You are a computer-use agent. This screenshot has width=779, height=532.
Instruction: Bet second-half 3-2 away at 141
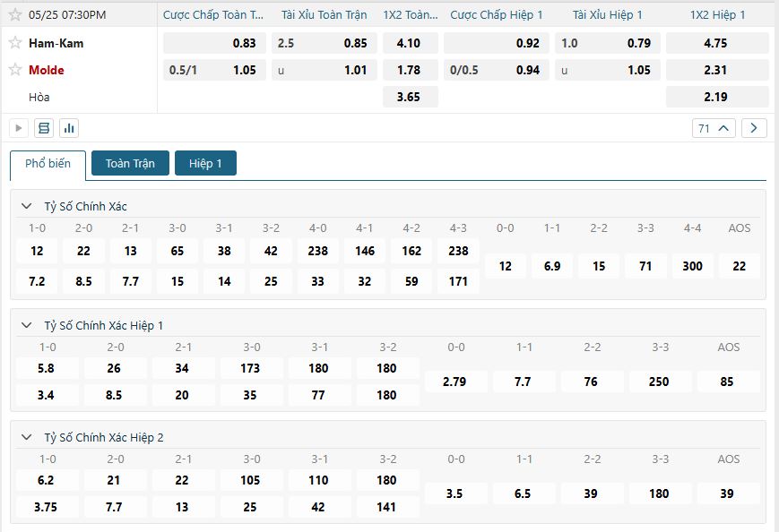tap(387, 507)
